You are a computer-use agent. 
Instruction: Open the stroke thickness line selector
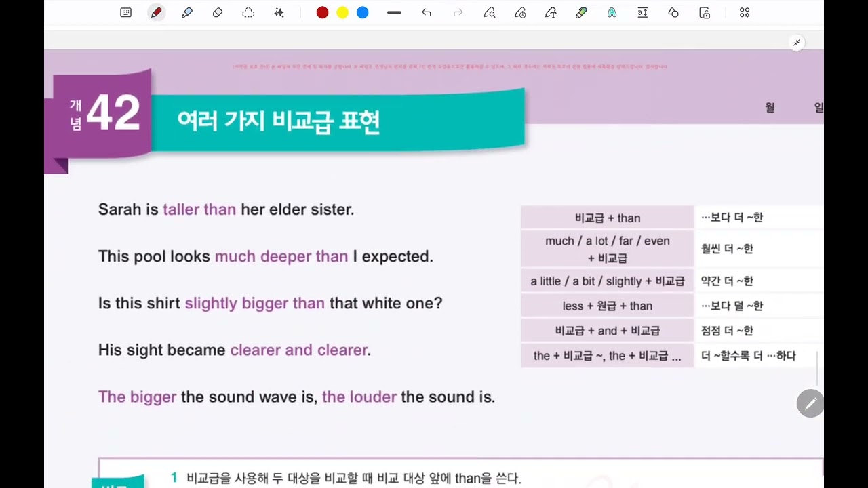tap(394, 12)
